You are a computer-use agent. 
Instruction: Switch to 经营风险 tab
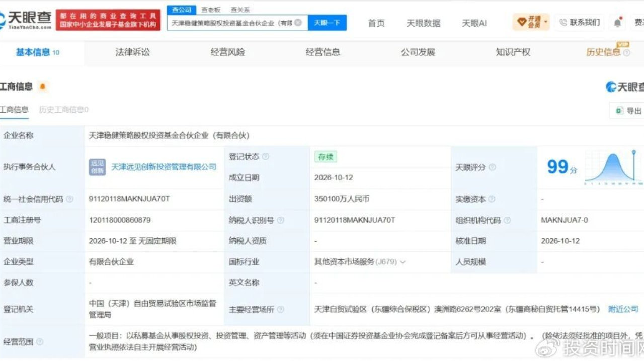[x=228, y=52]
